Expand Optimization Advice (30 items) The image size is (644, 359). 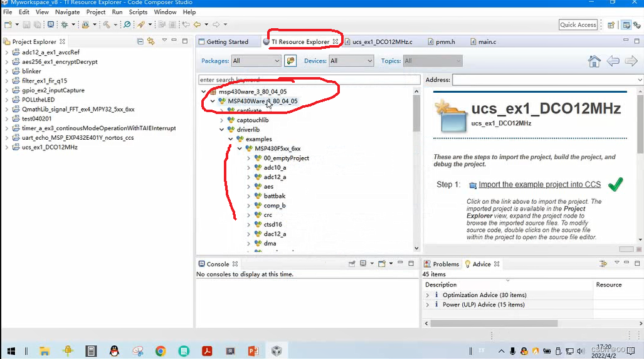click(x=427, y=295)
